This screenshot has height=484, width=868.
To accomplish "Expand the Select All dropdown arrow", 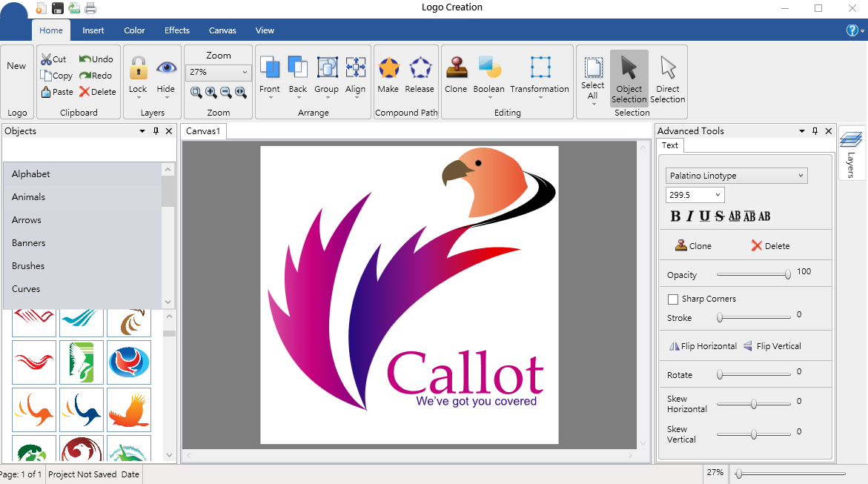I will pos(593,104).
